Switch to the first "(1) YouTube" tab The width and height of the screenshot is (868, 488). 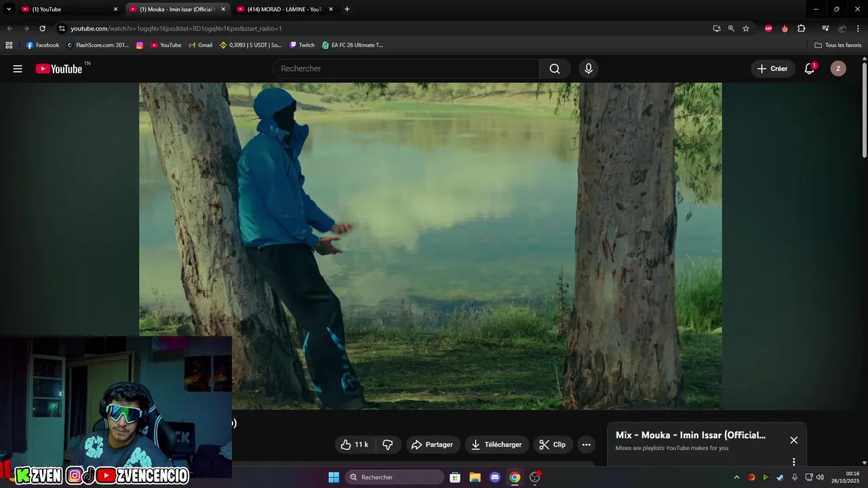pos(68,9)
